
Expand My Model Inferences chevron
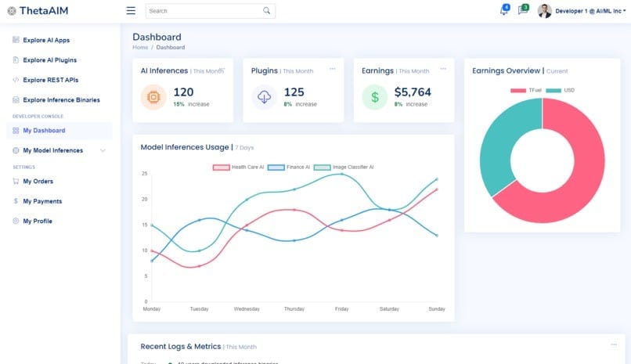(x=103, y=150)
